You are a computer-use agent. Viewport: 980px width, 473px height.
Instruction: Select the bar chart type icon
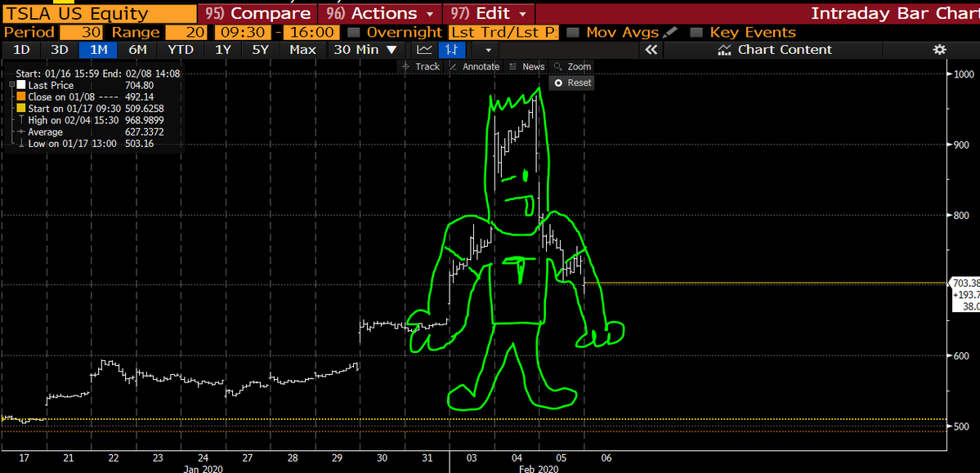[x=451, y=50]
